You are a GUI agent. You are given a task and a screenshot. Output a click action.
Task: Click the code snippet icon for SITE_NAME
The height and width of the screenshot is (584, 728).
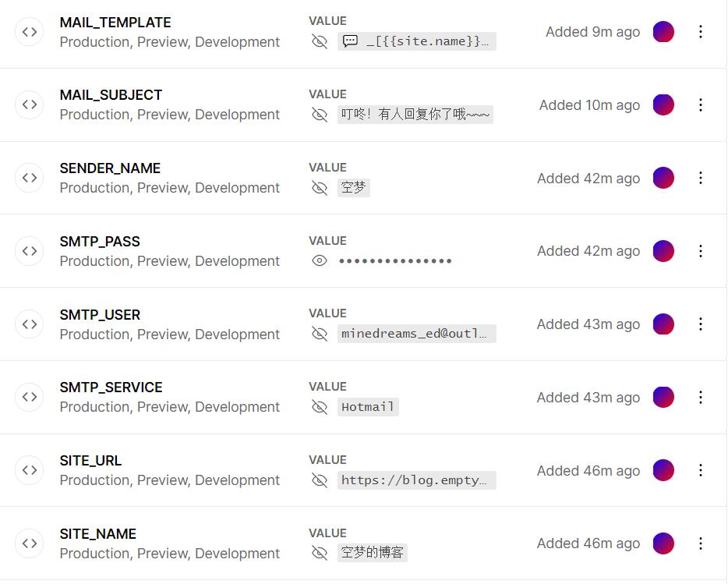tap(29, 543)
